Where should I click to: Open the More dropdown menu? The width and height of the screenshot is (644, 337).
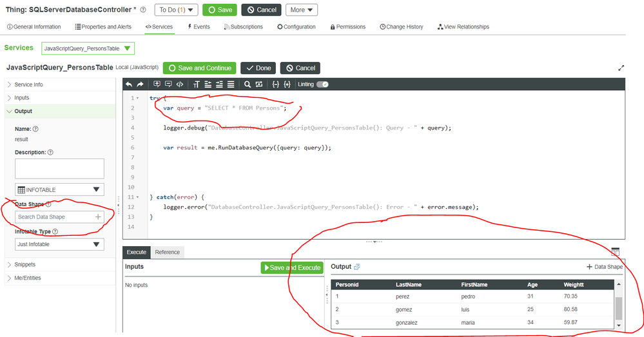(x=302, y=10)
